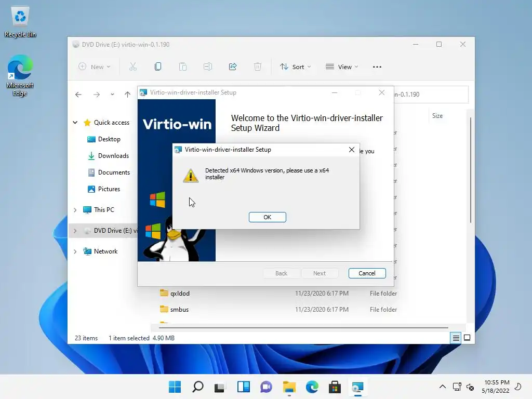Open the Sort dropdown in File Explorer
Screen dimensions: 532x399
pyautogui.click(x=295, y=67)
